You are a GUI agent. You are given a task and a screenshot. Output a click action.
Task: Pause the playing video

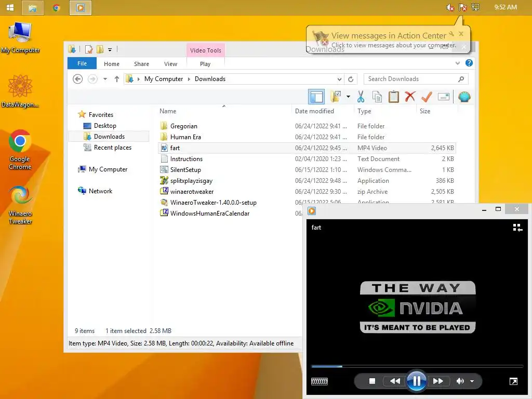pyautogui.click(x=416, y=381)
